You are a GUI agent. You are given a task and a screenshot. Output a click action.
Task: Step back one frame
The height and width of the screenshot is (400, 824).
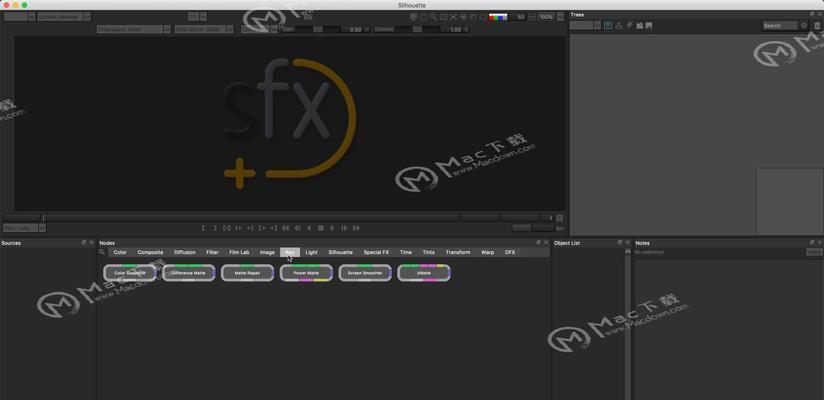297,228
